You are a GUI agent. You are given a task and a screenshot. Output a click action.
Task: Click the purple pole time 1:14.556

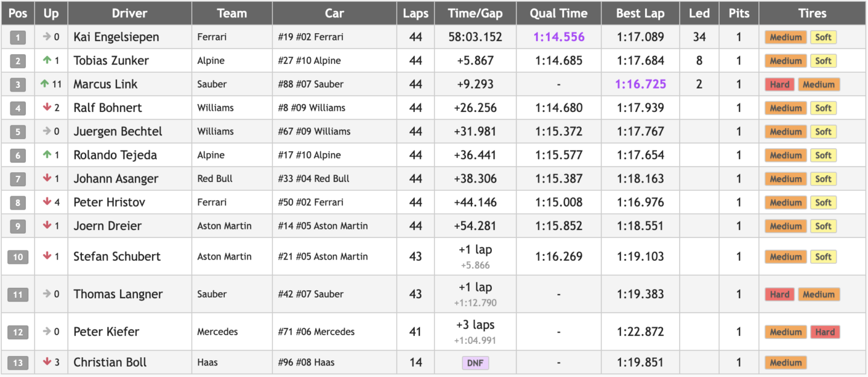(559, 37)
